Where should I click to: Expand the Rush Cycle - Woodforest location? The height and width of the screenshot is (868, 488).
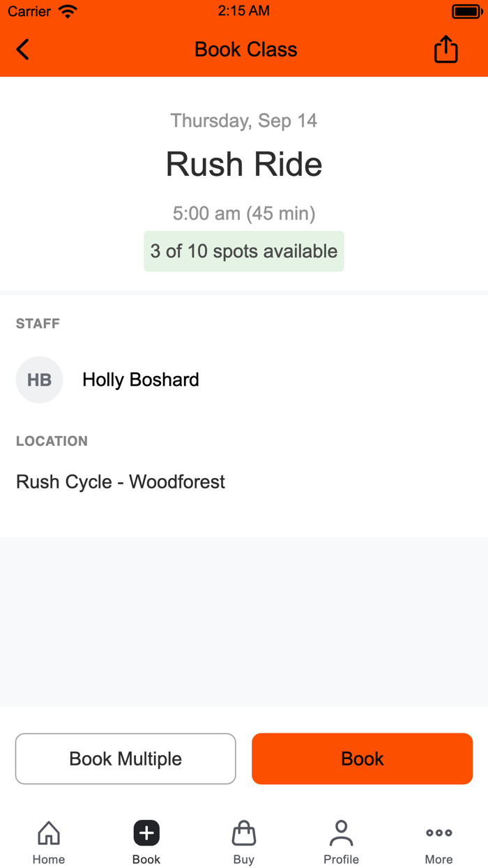(x=120, y=481)
